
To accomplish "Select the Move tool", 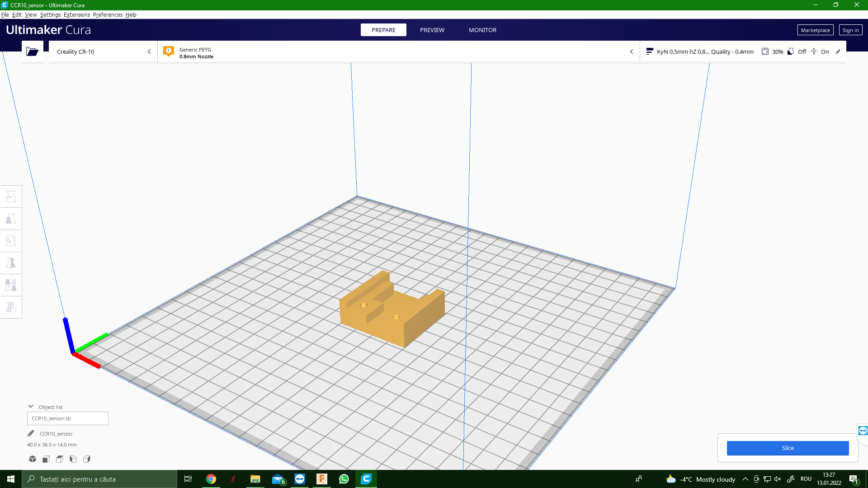I will pyautogui.click(x=11, y=197).
